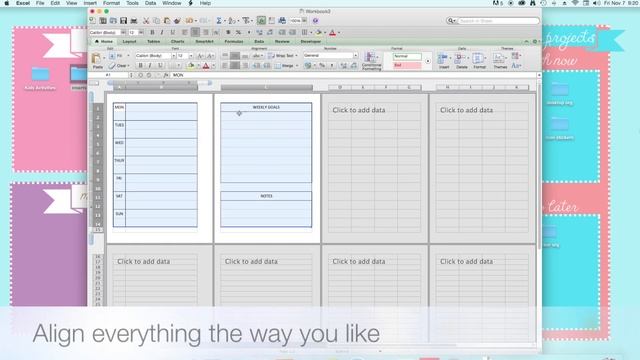This screenshot has height=360, width=640.
Task: Create a new workbook with toolbar icon
Action: [x=93, y=20]
